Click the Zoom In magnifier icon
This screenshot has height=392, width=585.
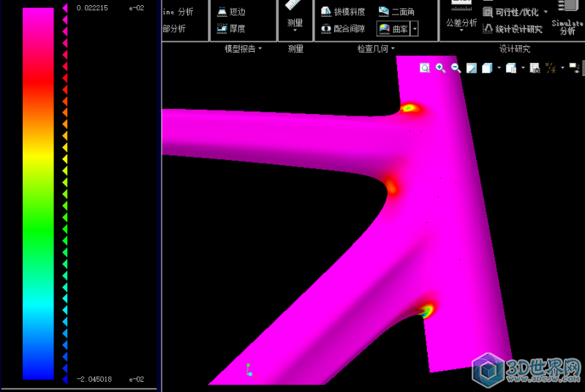(441, 68)
